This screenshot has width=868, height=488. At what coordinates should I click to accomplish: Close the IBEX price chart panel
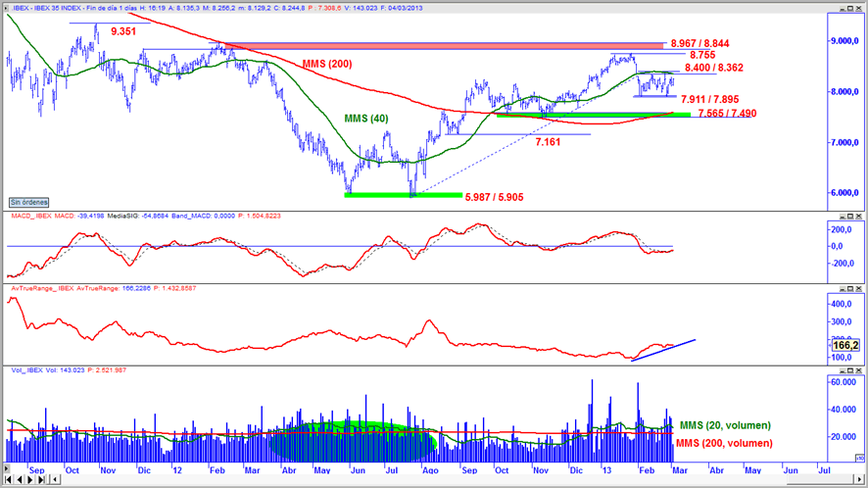pyautogui.click(x=859, y=8)
